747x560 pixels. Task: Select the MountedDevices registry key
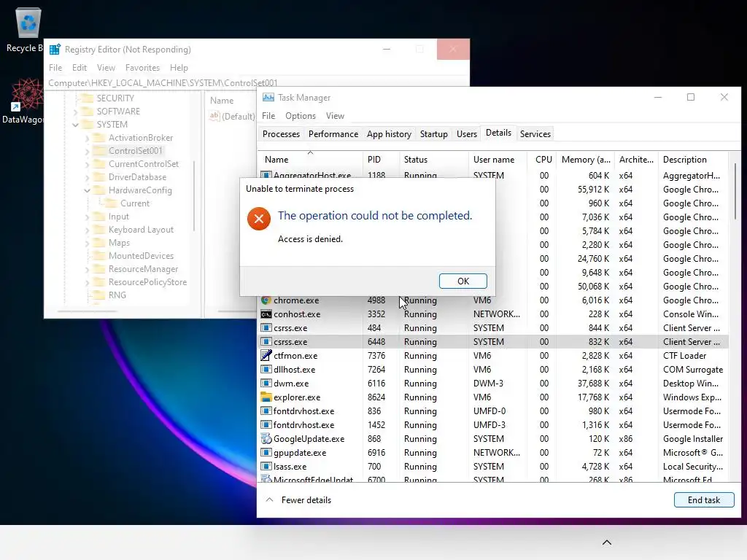pyautogui.click(x=141, y=256)
